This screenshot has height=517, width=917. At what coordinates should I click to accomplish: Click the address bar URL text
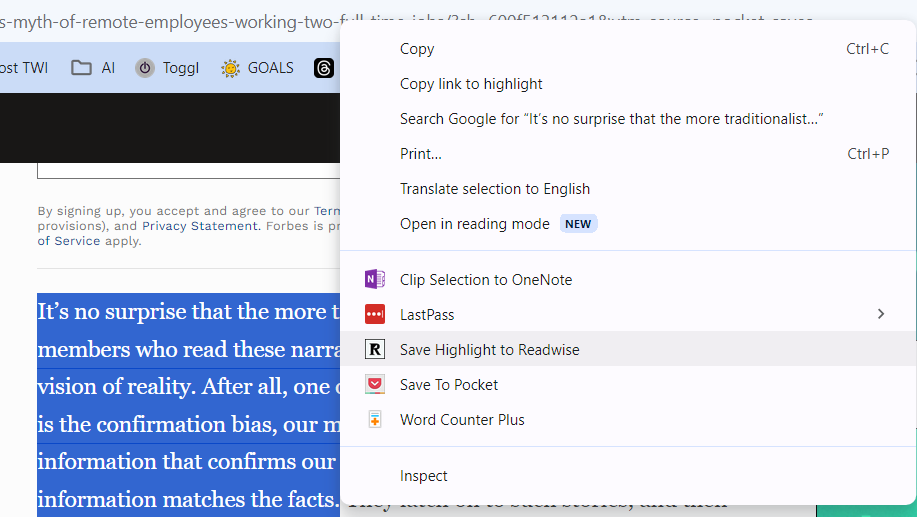[170, 22]
